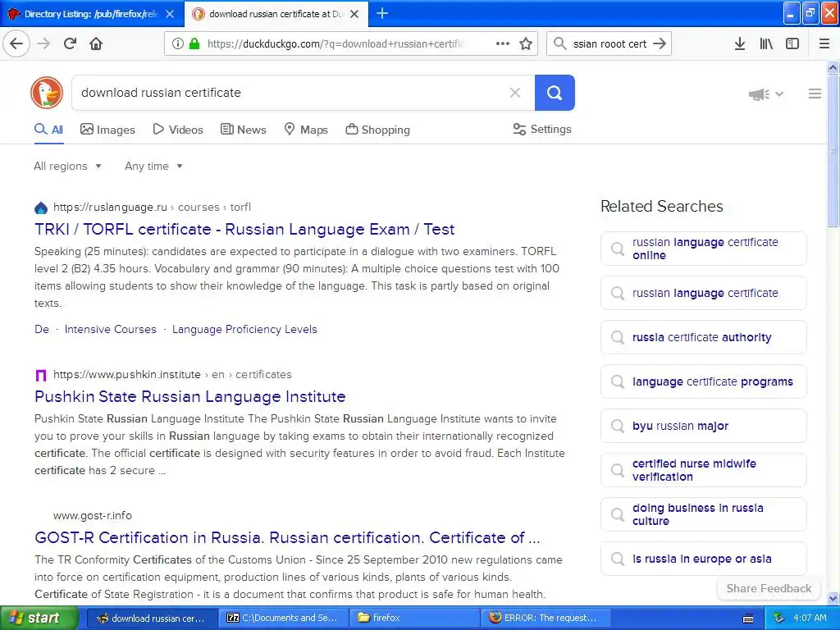Image resolution: width=840 pixels, height=630 pixels.
Task: Focus the Firefox URL address bar
Action: [335, 43]
